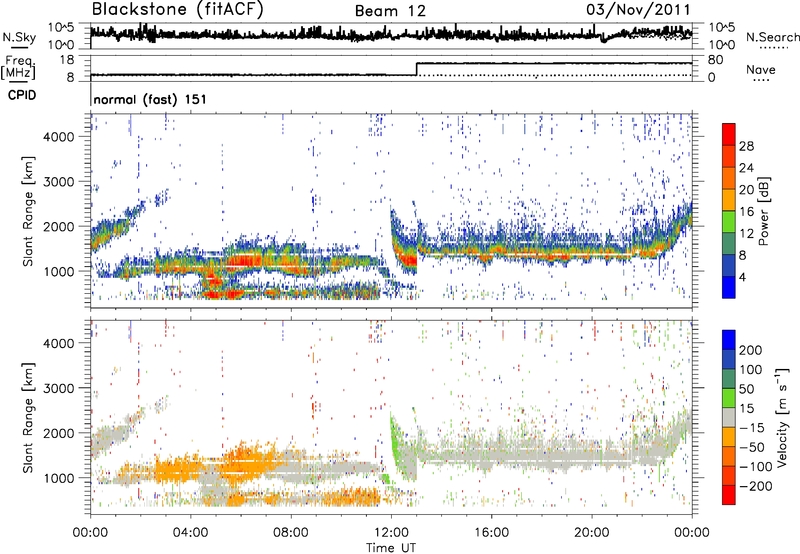Click the '-200' tick on the Velocity scale
Screen dimensions: 800x554
[755, 486]
